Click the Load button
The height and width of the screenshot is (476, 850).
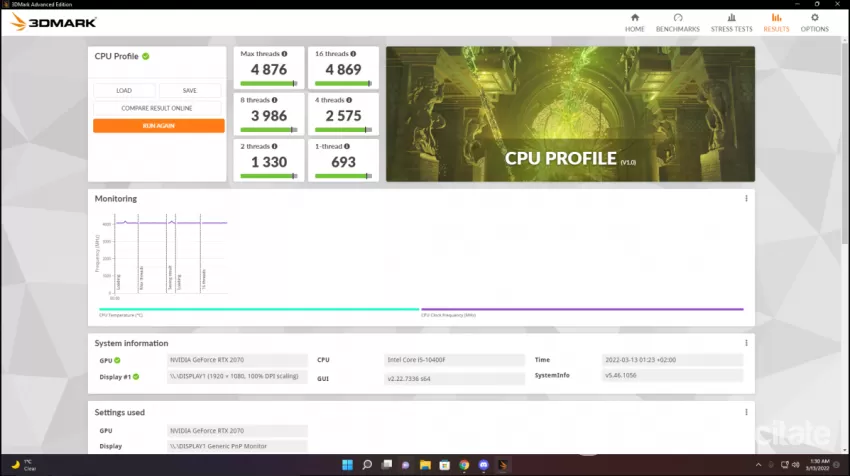(124, 91)
